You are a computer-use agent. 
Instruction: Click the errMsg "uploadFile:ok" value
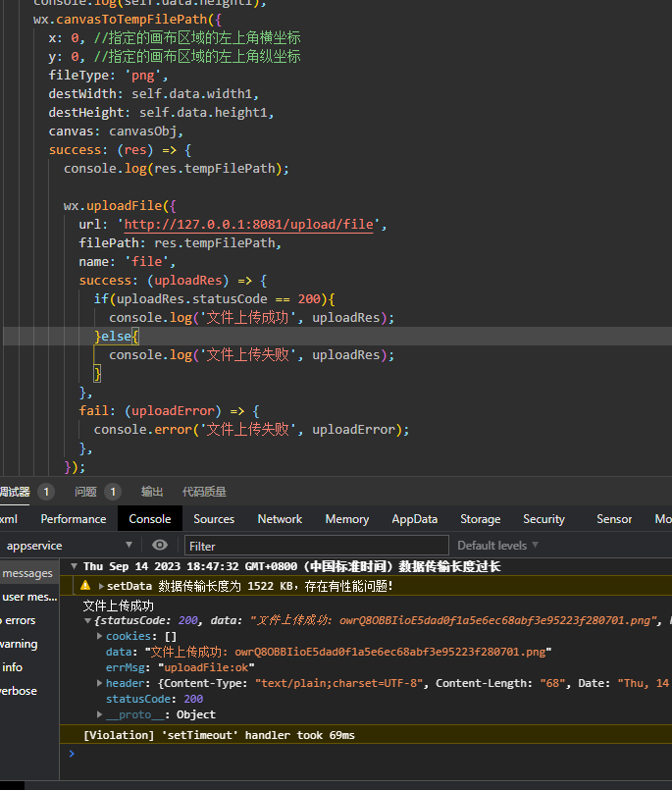point(206,667)
